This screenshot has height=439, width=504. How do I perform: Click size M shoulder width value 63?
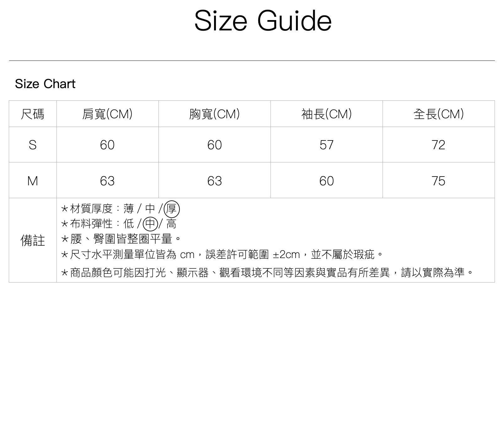tap(107, 181)
